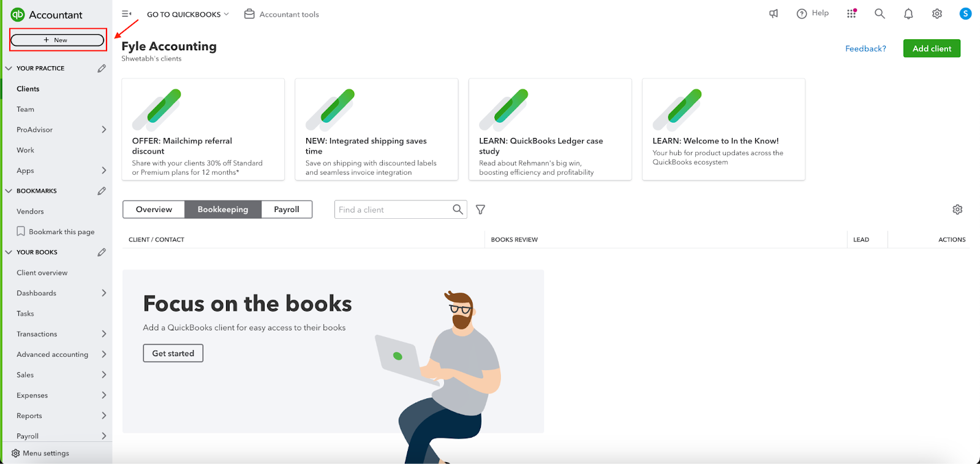
Task: Click the green Add client button
Action: [x=932, y=48]
